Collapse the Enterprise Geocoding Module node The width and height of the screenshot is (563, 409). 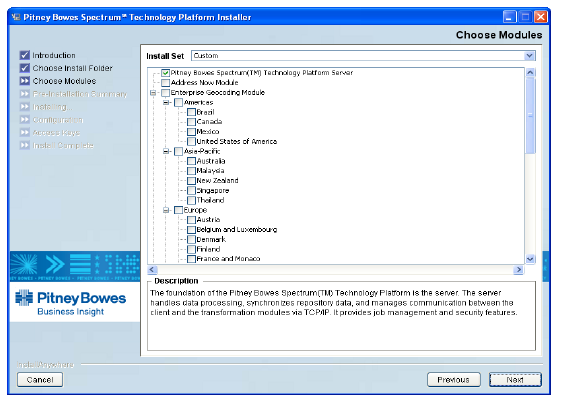(x=153, y=93)
